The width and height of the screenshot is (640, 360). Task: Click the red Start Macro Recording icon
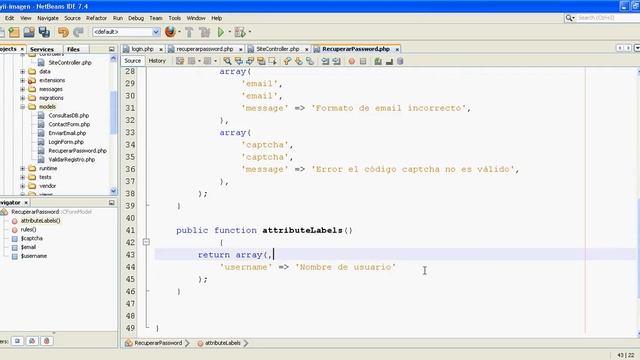click(351, 61)
